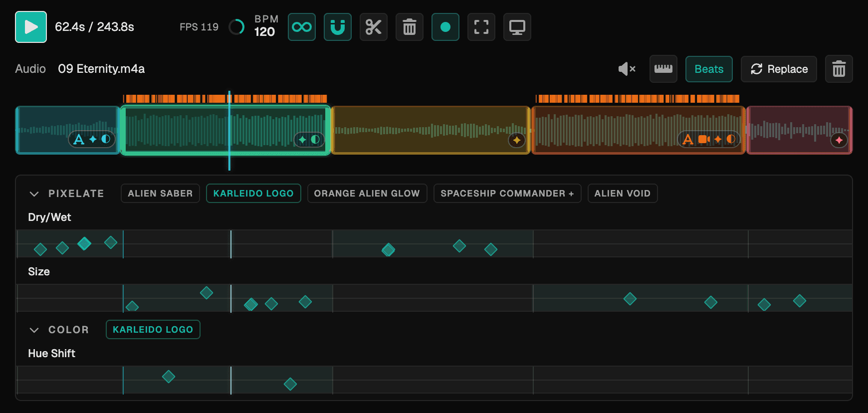Viewport: 868px width, 413px height.
Task: Click the BPM 120 value
Action: tap(265, 32)
